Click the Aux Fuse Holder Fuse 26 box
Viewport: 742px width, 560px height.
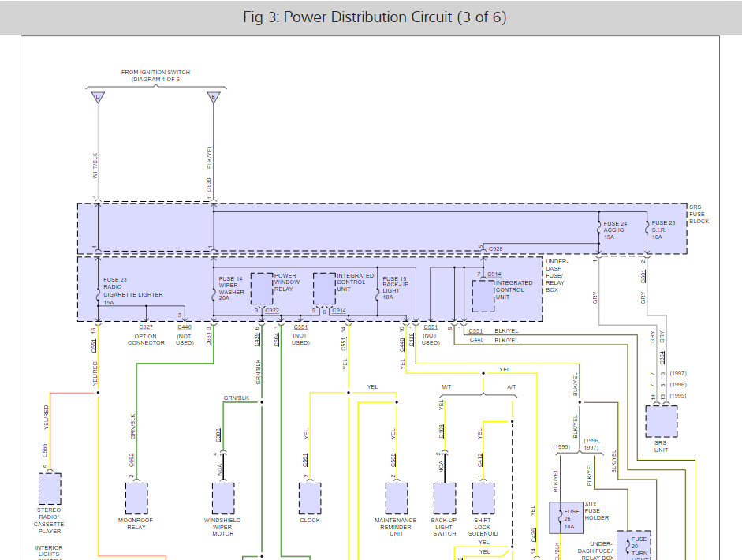click(565, 517)
